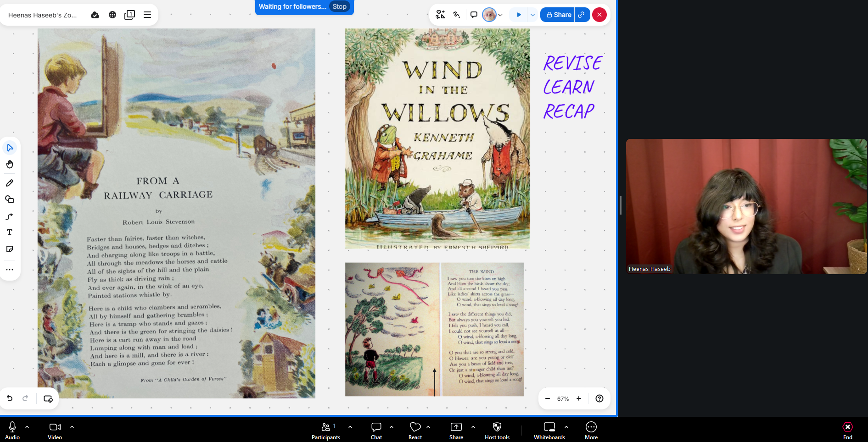This screenshot has height=442, width=868.
Task: Expand video options arrow
Action: point(72,427)
